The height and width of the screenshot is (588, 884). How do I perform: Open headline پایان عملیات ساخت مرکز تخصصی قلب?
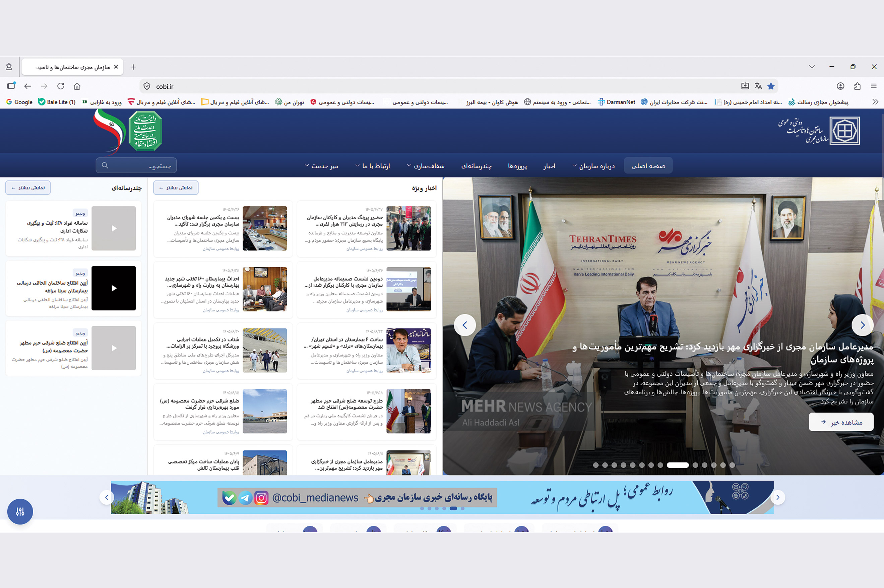[203, 465]
